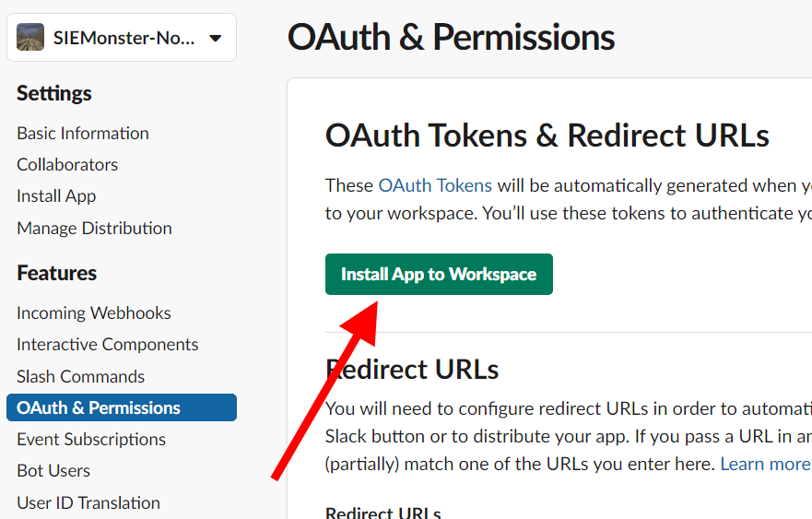Click the SIEMonster workspace avatar icon
The height and width of the screenshot is (519, 812).
30,38
